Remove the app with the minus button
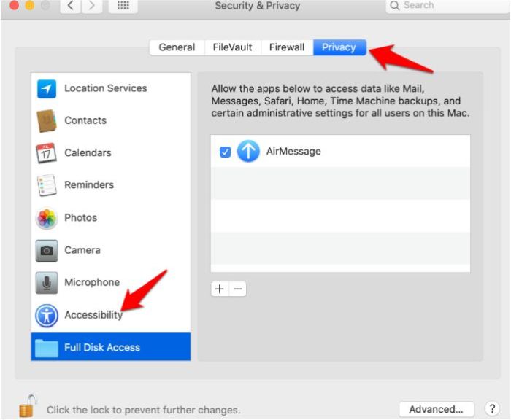The image size is (511, 420). [x=238, y=289]
